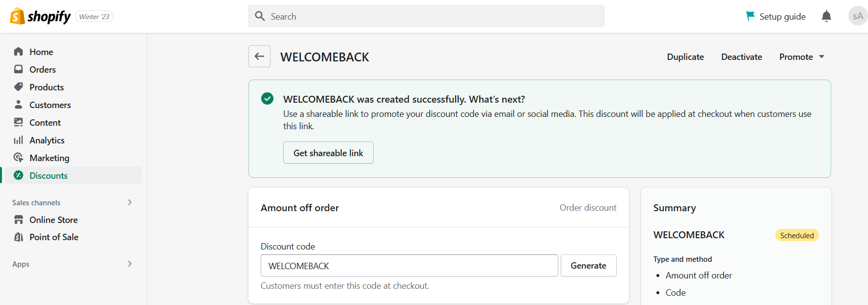Open the Online Store icon

point(19,220)
